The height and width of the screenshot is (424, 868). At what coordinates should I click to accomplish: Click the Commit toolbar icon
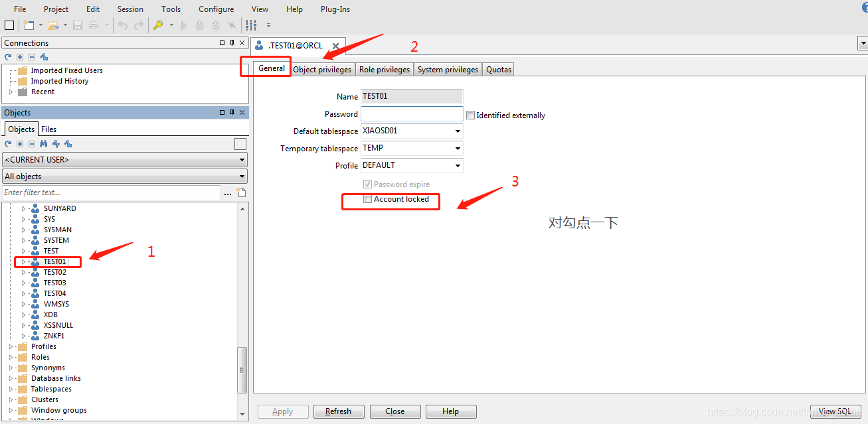[x=200, y=25]
